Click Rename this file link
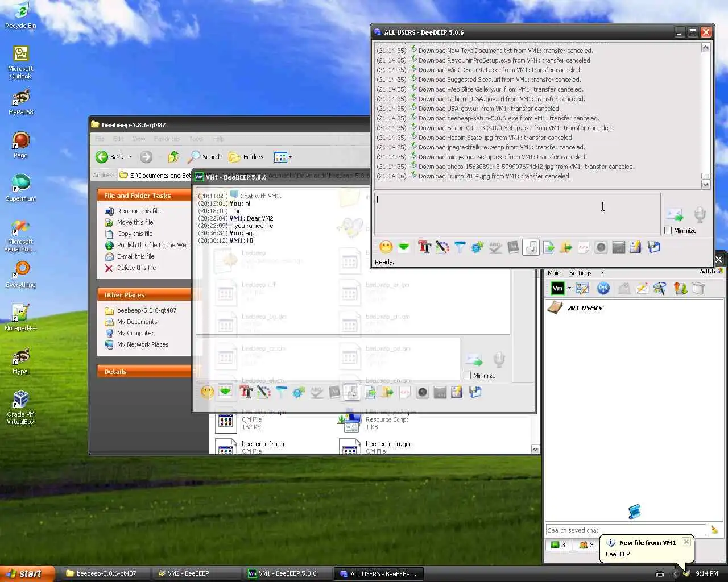 pyautogui.click(x=139, y=211)
